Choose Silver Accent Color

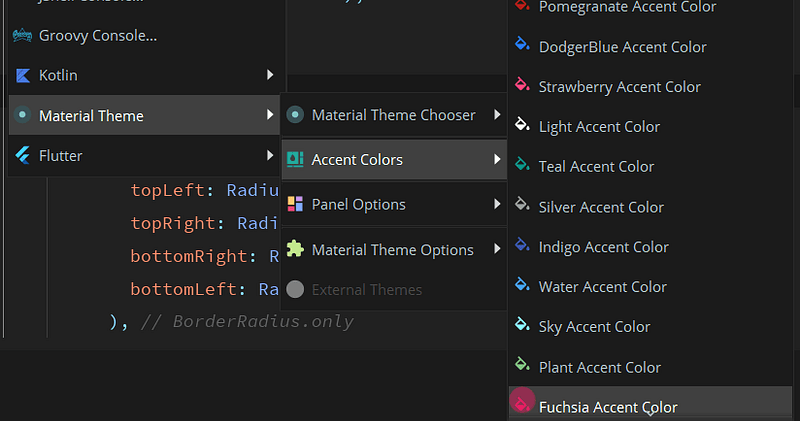pos(650,207)
